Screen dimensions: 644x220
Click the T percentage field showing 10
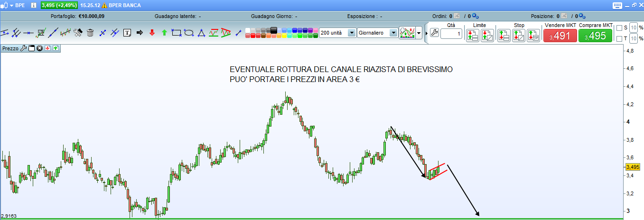634,38
